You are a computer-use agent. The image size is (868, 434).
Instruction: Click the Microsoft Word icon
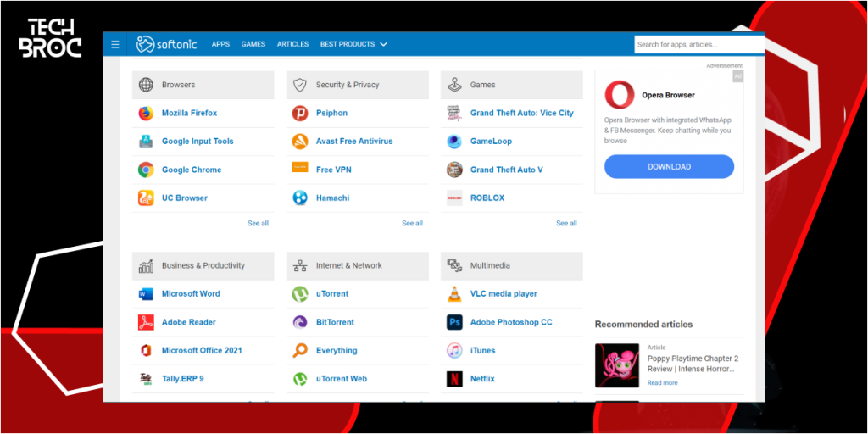[x=146, y=294]
